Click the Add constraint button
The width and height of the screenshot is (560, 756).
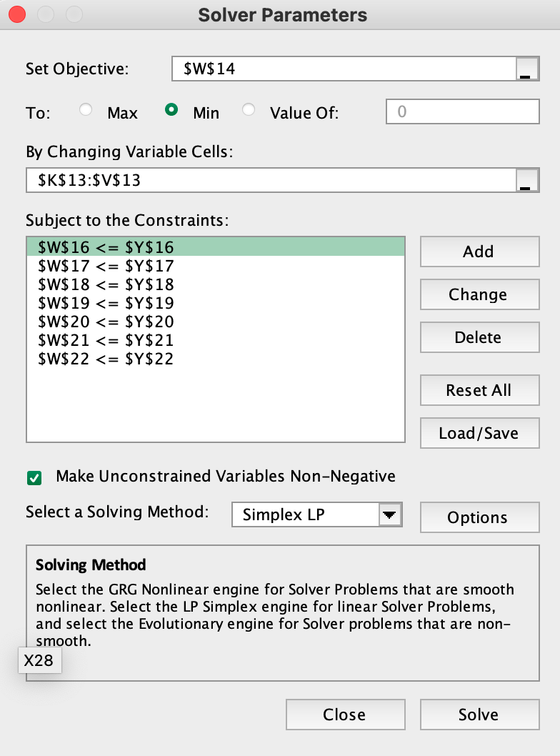479,252
